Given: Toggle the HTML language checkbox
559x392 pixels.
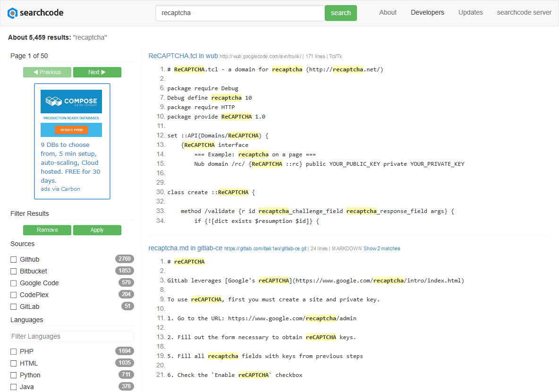Looking at the screenshot, I should (14, 363).
